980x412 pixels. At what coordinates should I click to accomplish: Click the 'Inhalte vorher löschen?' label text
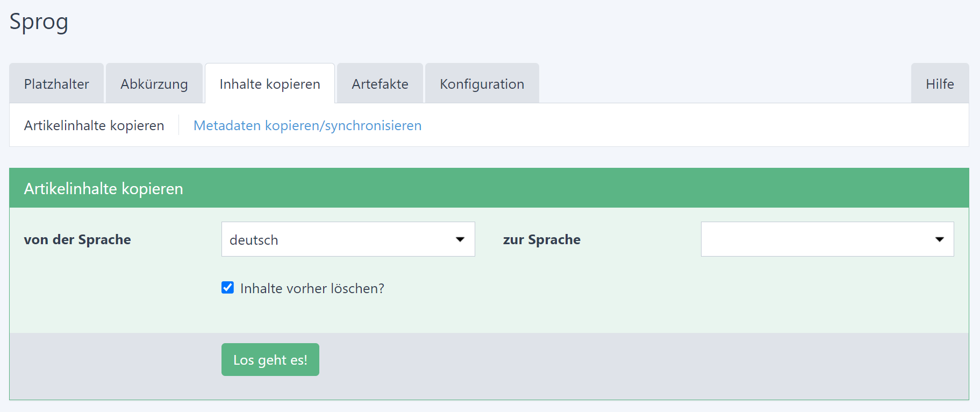coord(312,289)
